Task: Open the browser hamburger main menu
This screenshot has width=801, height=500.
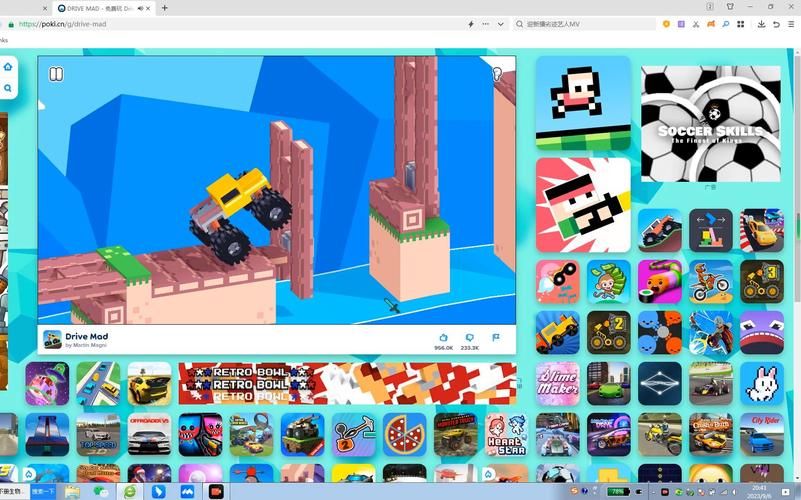Action: click(x=791, y=24)
